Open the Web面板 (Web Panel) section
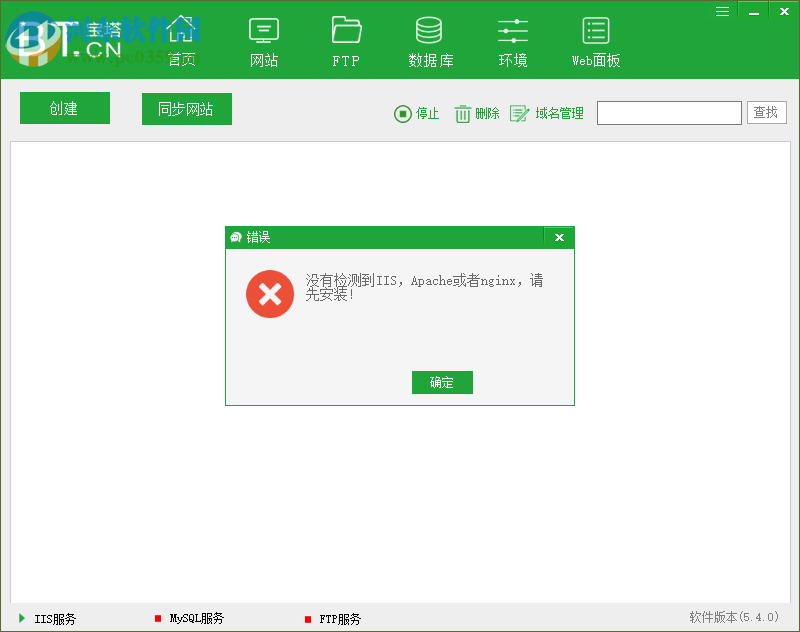Screen dimensions: 800x632 click(x=595, y=40)
